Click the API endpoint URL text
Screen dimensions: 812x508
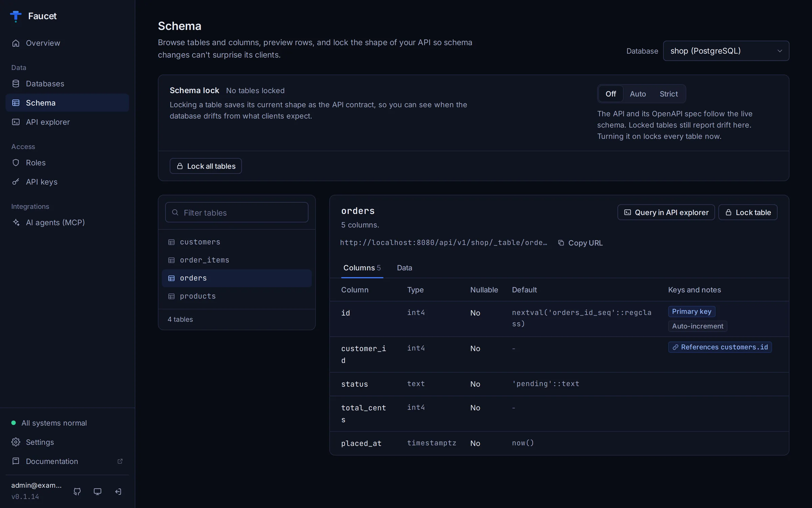444,242
